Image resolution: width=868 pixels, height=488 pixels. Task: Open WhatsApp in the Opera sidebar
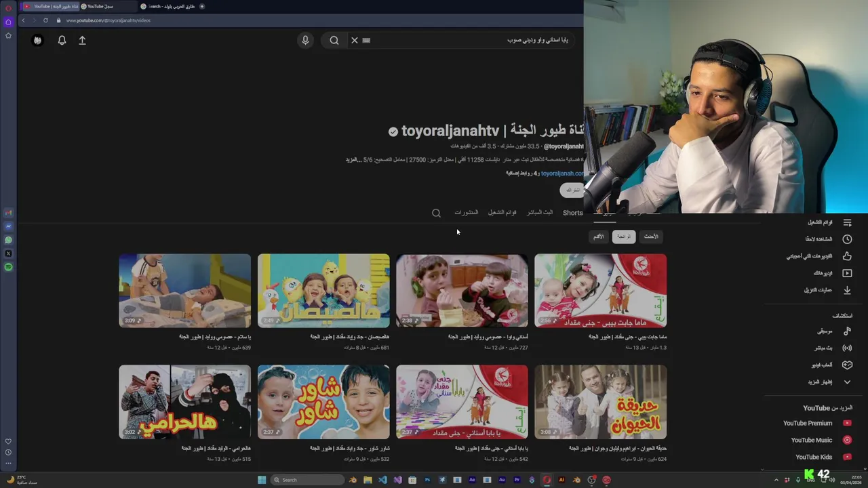[x=8, y=240]
